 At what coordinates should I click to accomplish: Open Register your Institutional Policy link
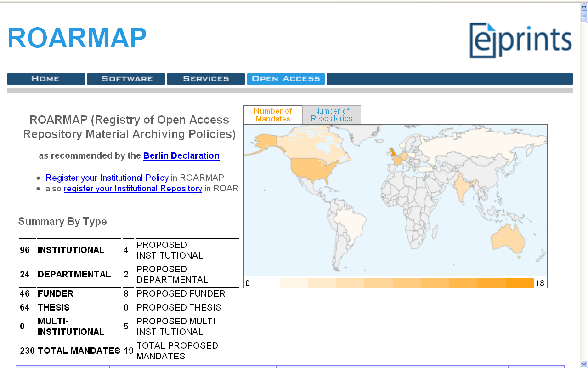(x=107, y=178)
